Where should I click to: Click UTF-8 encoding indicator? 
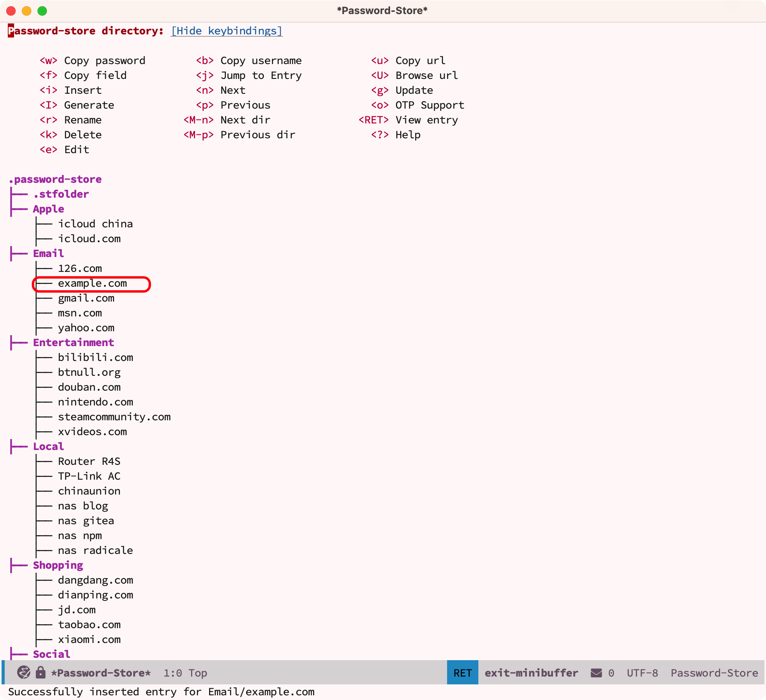tap(643, 673)
